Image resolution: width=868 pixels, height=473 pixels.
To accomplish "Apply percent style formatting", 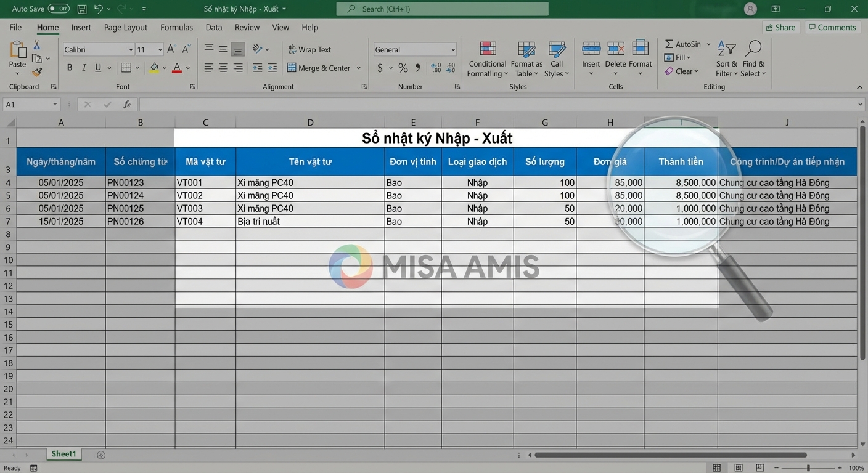I will [x=403, y=68].
